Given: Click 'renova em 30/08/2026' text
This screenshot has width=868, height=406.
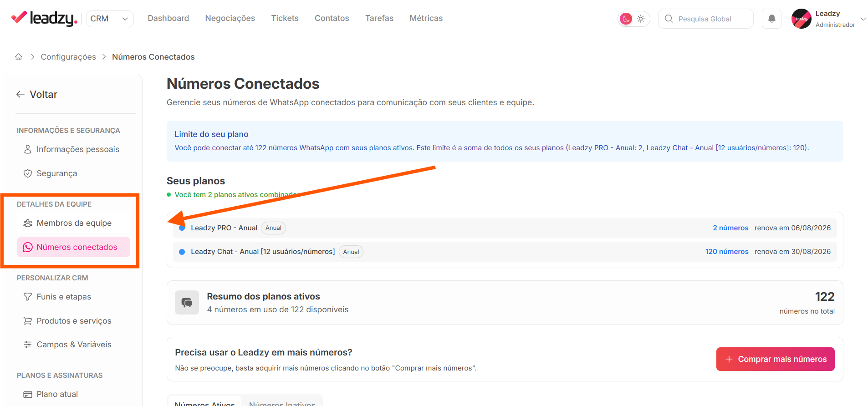Looking at the screenshot, I should [792, 252].
